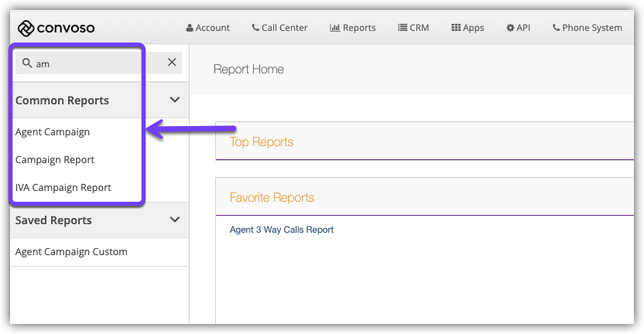Click the CRM list icon

(x=402, y=28)
